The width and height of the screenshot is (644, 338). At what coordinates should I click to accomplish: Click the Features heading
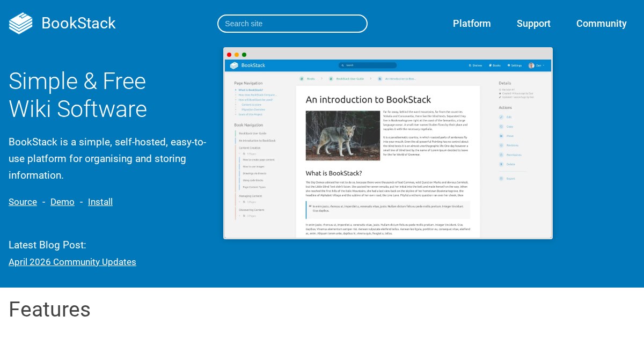[49, 310]
